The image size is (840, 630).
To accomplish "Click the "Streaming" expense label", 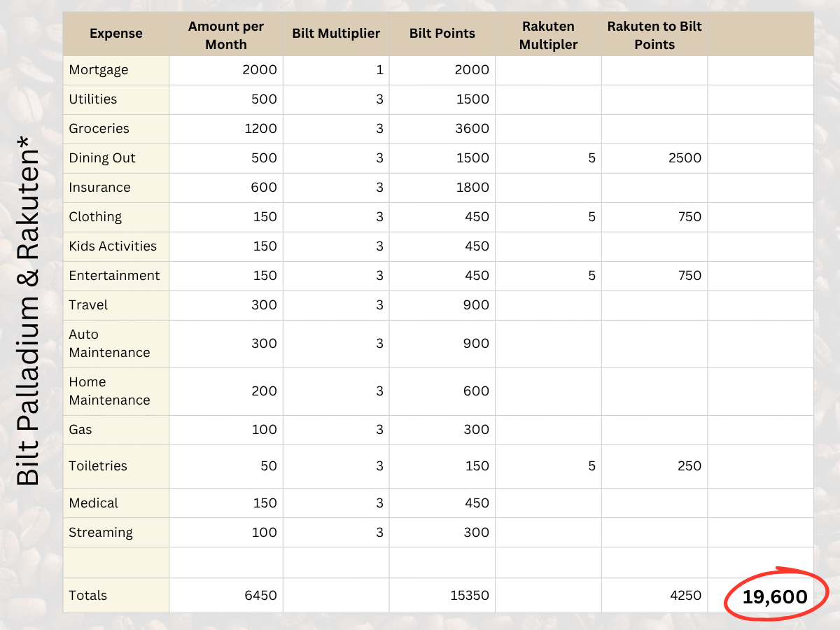I will coord(101,533).
